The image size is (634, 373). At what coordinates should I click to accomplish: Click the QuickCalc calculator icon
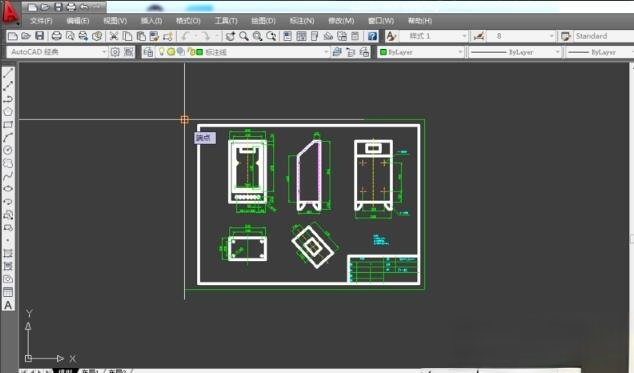[355, 36]
